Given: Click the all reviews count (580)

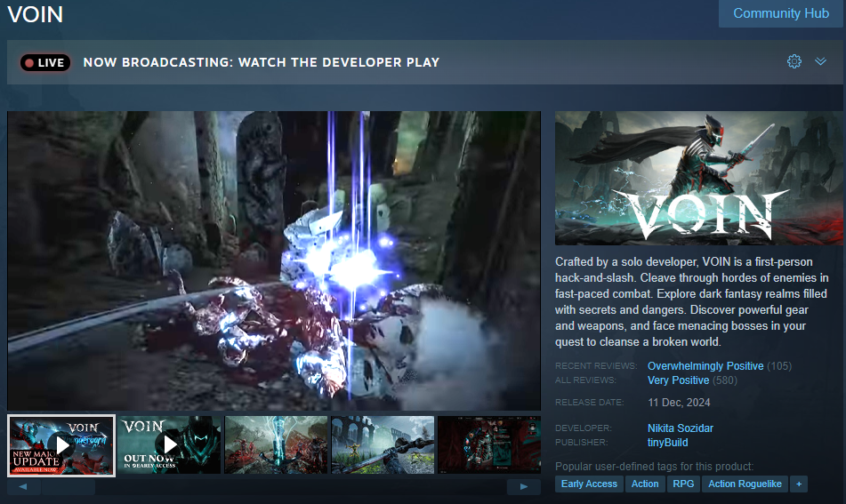Looking at the screenshot, I should [725, 380].
